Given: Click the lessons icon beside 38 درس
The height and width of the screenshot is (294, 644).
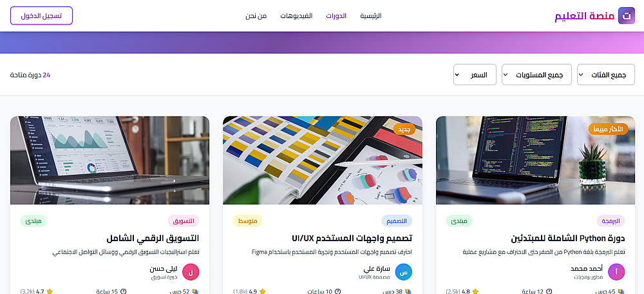Looking at the screenshot, I should point(408,291).
